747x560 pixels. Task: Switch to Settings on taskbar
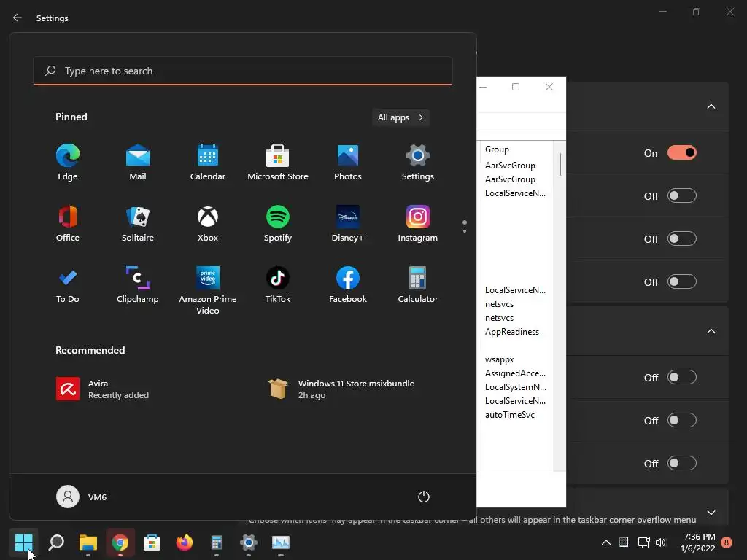(248, 542)
